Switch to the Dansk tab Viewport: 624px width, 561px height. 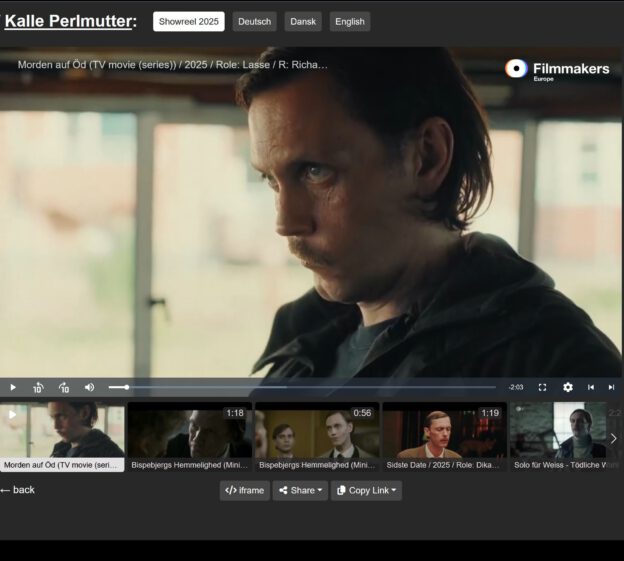[303, 21]
